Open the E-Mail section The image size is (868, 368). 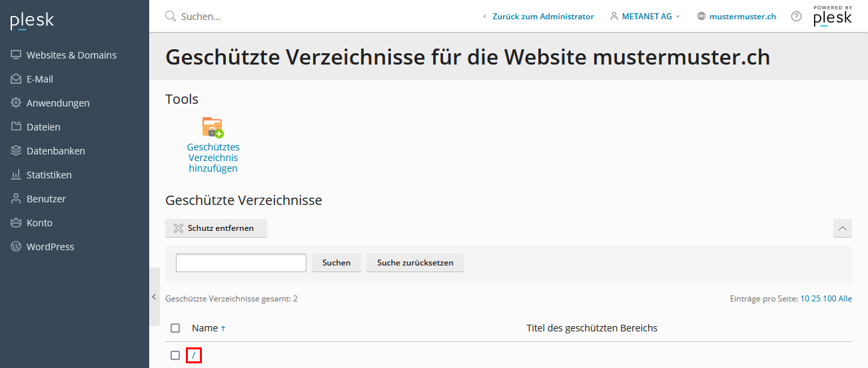(39, 79)
